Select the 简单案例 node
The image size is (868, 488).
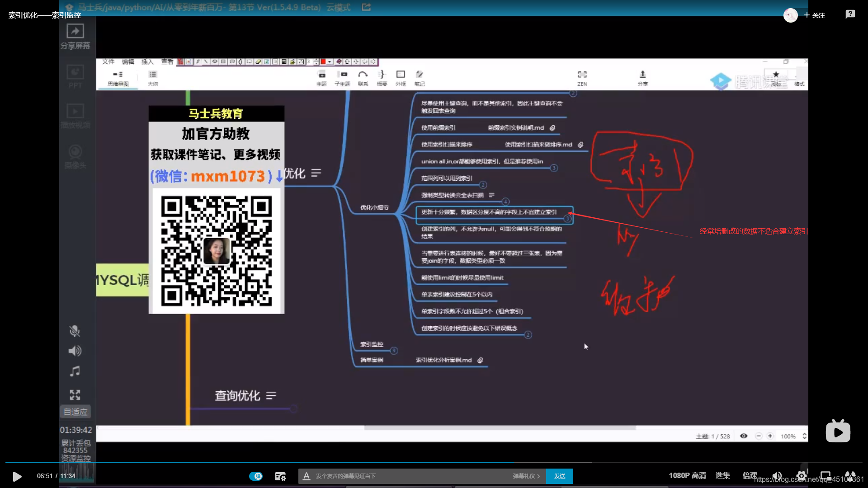372,360
